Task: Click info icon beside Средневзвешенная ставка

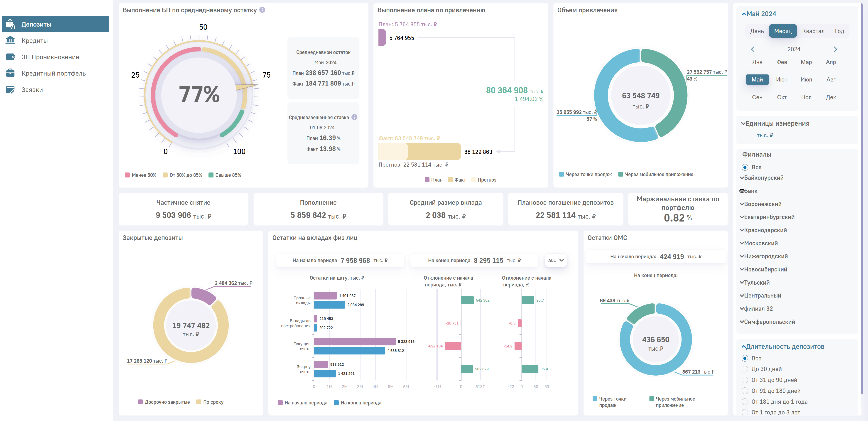Action: click(x=354, y=117)
